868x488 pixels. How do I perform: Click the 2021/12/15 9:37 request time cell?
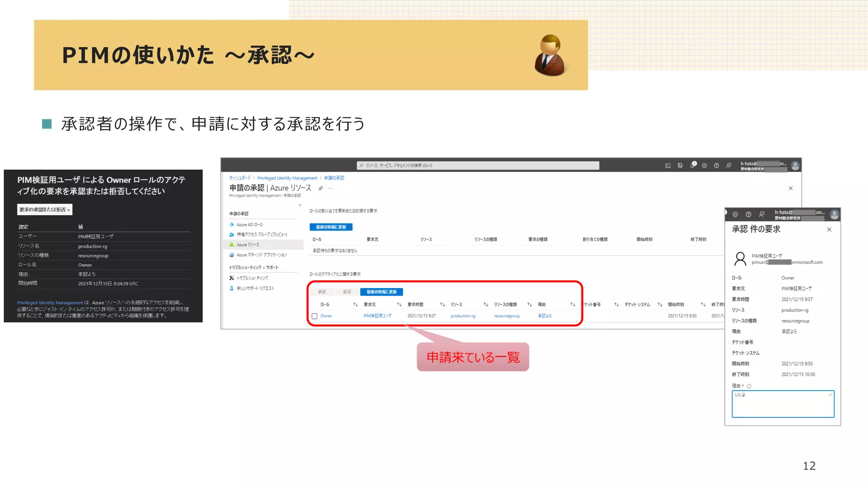pos(422,316)
